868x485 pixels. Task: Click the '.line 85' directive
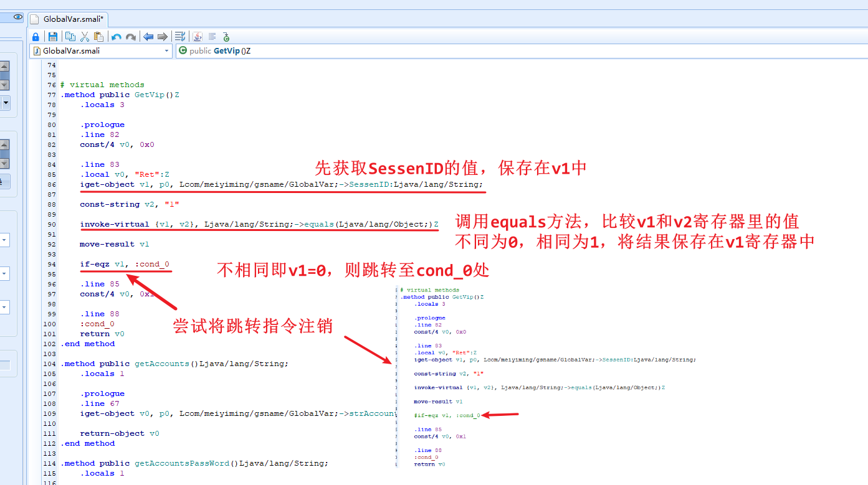(x=100, y=284)
